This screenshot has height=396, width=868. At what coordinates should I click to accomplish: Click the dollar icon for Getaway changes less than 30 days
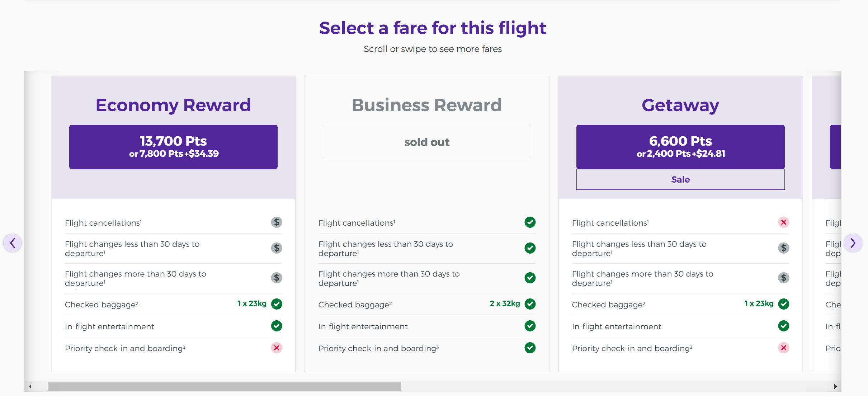784,248
